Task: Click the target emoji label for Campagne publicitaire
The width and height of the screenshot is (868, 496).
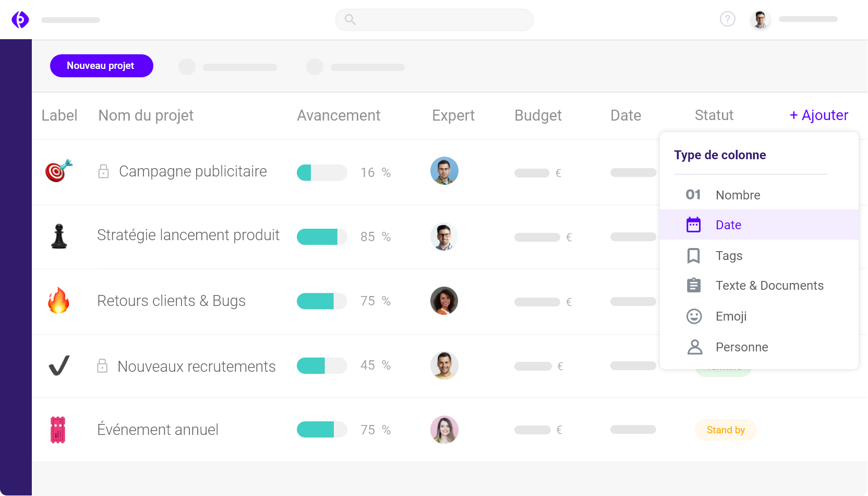Action: [x=58, y=171]
